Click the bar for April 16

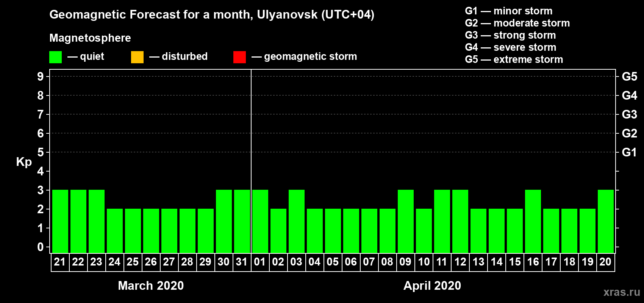click(x=533, y=221)
